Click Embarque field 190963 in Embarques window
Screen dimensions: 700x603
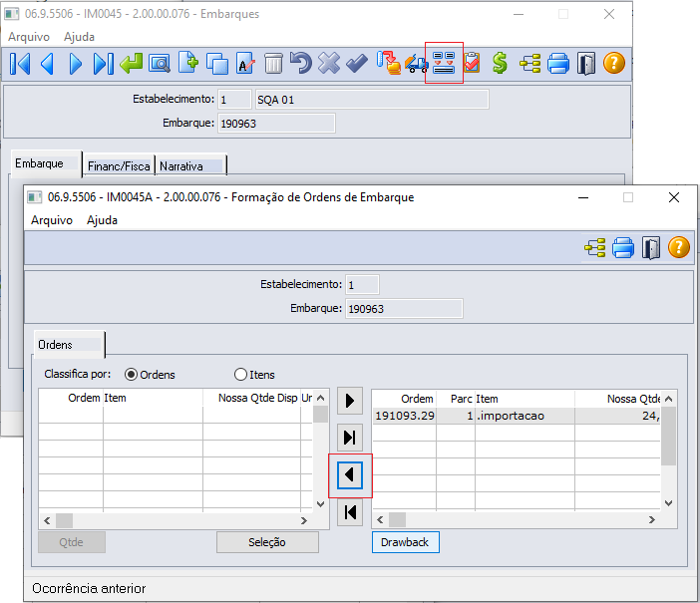(x=276, y=124)
